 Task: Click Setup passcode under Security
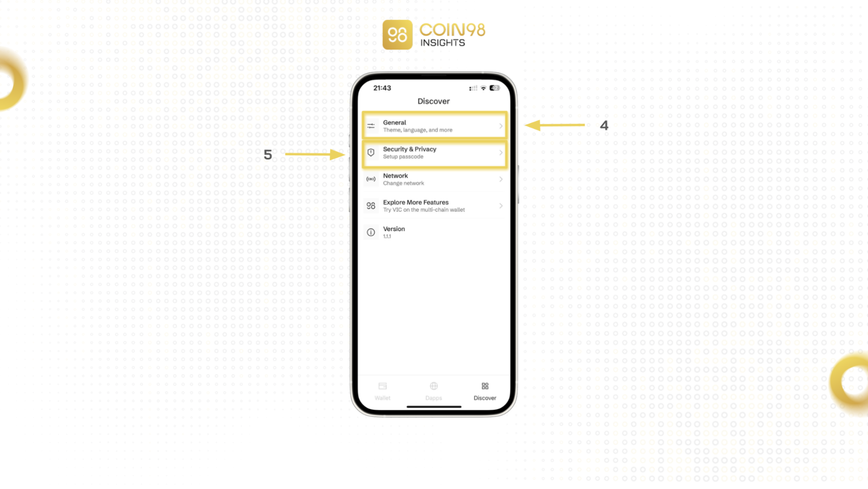[403, 156]
